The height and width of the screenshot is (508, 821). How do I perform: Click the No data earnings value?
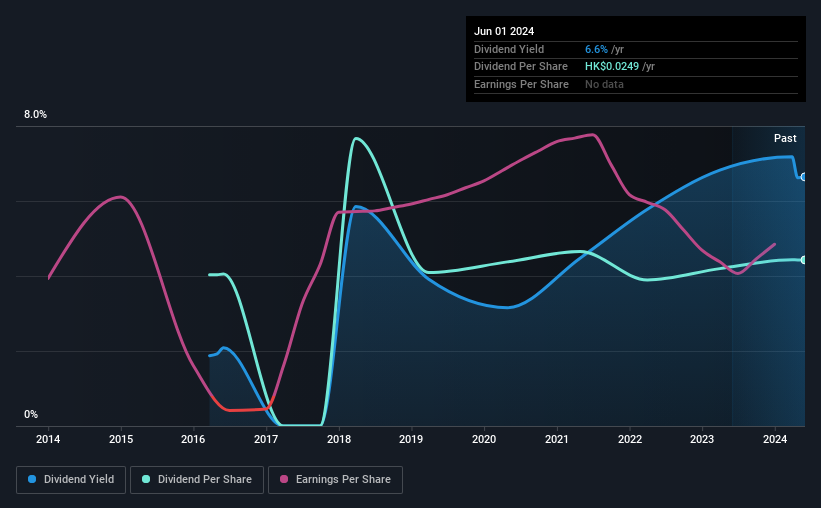pos(604,84)
